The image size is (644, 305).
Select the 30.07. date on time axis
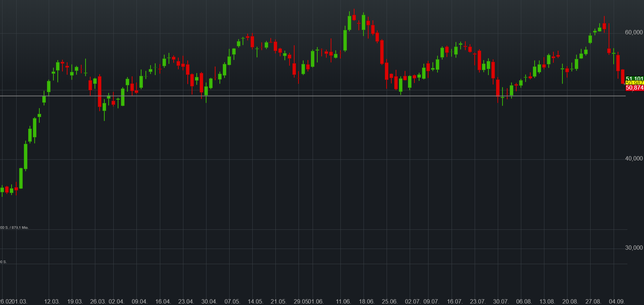[x=501, y=301]
